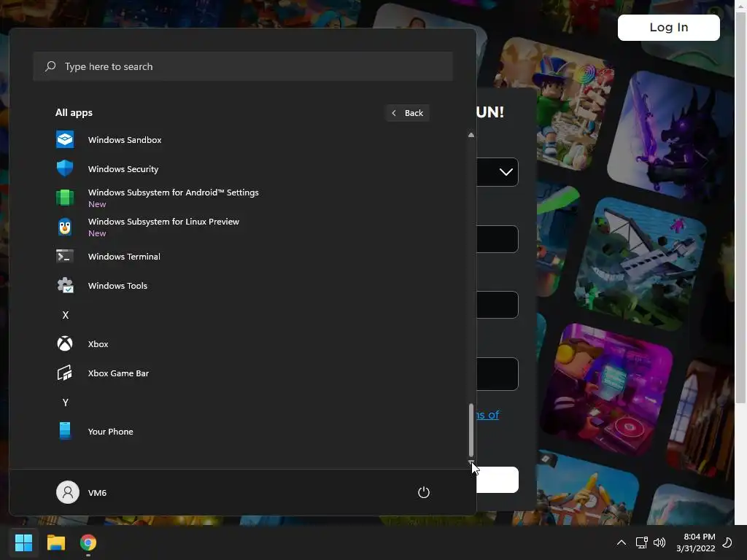This screenshot has height=560, width=747.
Task: Show hidden system tray icons
Action: [622, 542]
